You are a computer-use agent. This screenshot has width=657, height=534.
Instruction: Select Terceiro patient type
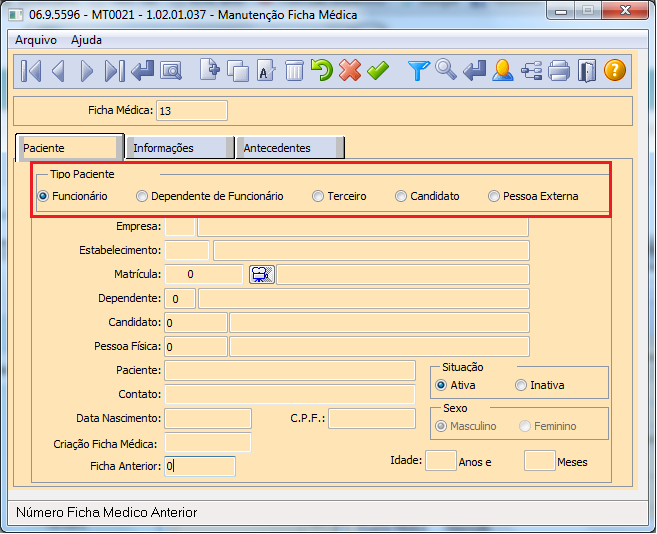click(x=318, y=196)
